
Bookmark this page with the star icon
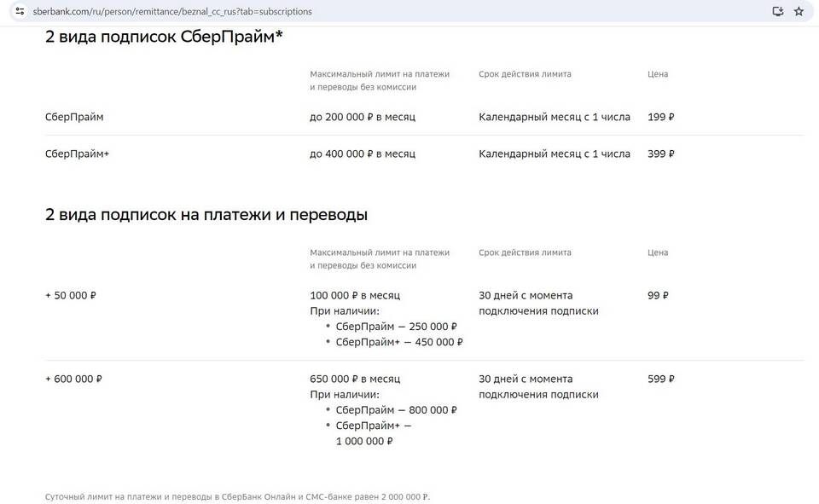click(x=799, y=11)
